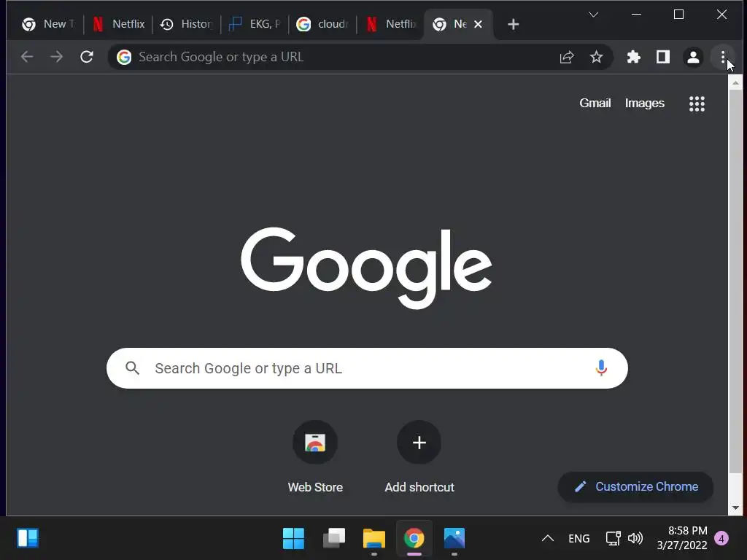Switch to the first Netflix tab

[x=119, y=24]
